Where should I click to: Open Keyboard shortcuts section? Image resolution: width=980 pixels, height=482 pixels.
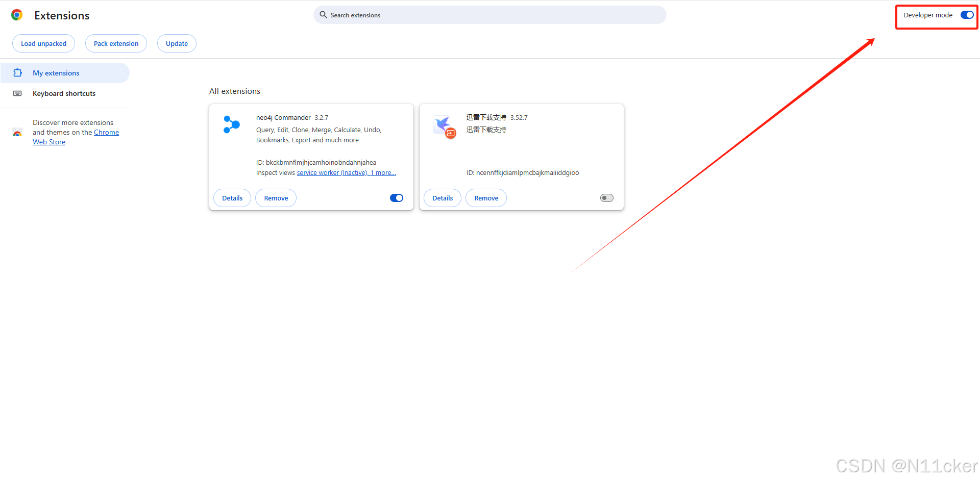click(65, 93)
